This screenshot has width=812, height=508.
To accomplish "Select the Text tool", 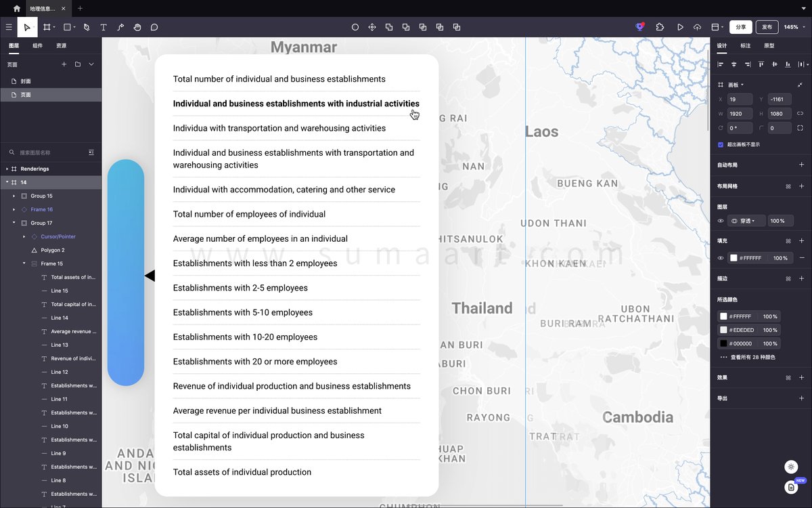I will (x=104, y=27).
